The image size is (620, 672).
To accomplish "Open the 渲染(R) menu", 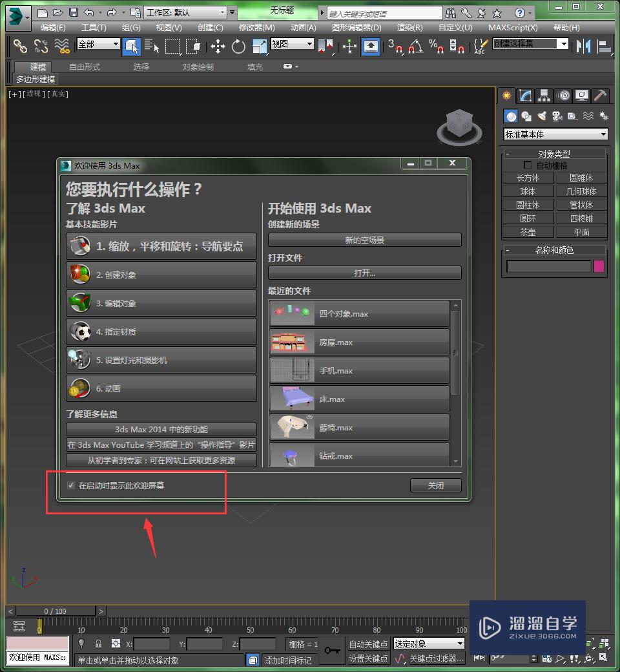I will click(409, 28).
